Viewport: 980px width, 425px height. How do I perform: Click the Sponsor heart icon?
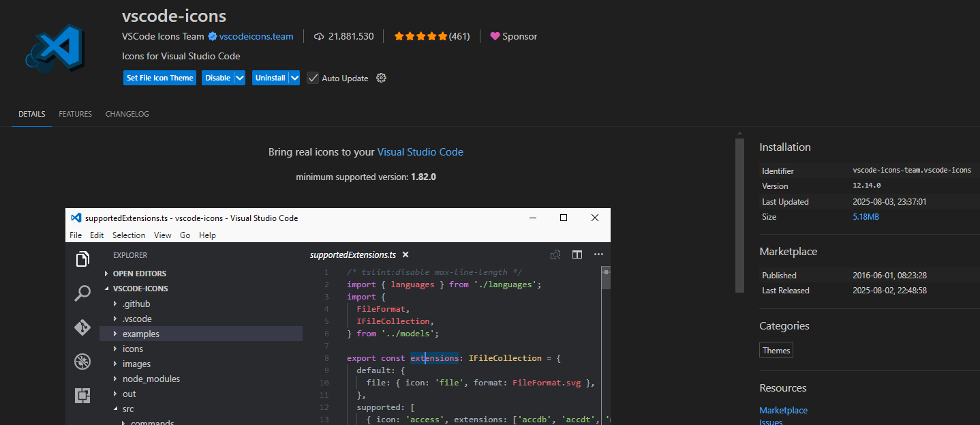[x=495, y=36]
